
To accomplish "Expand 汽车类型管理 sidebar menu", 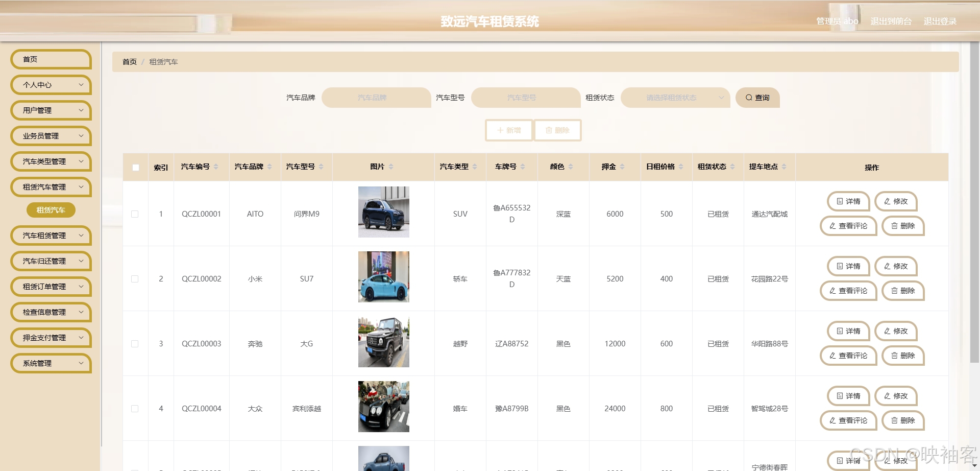I will (51, 161).
